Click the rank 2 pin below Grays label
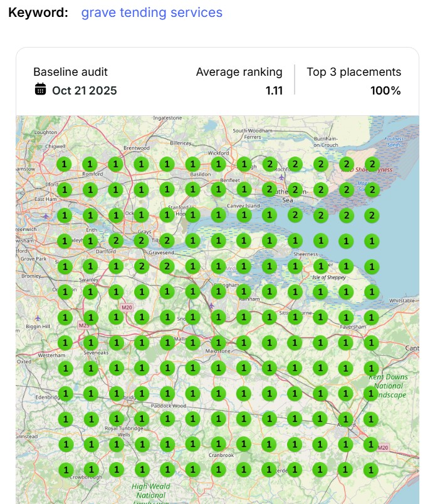Image resolution: width=435 pixels, height=504 pixels. tap(141, 241)
